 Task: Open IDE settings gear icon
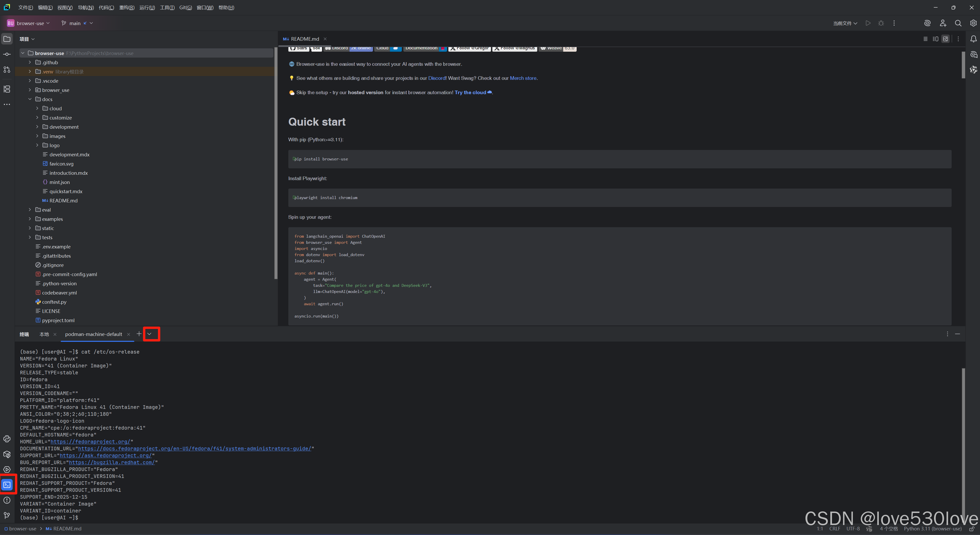(x=973, y=23)
